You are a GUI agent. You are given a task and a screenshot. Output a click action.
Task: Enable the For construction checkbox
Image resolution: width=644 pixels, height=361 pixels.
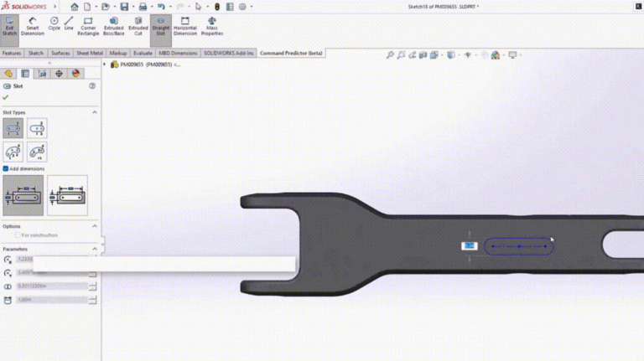pos(18,235)
